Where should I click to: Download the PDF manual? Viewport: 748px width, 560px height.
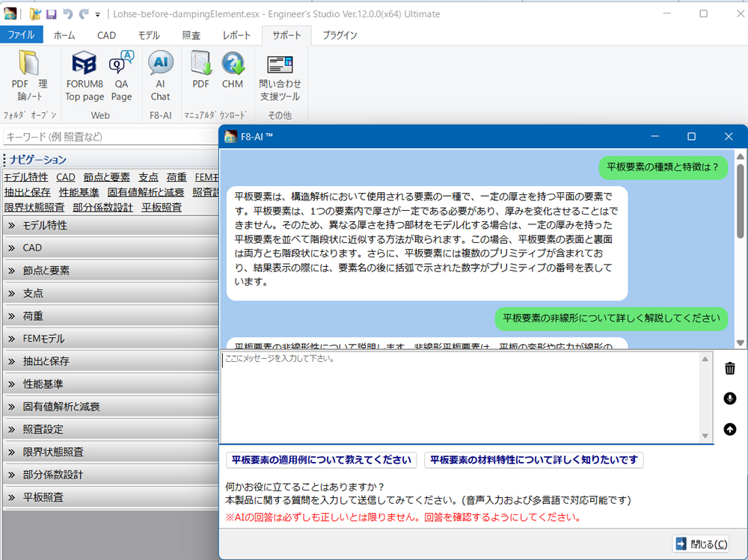pyautogui.click(x=200, y=71)
